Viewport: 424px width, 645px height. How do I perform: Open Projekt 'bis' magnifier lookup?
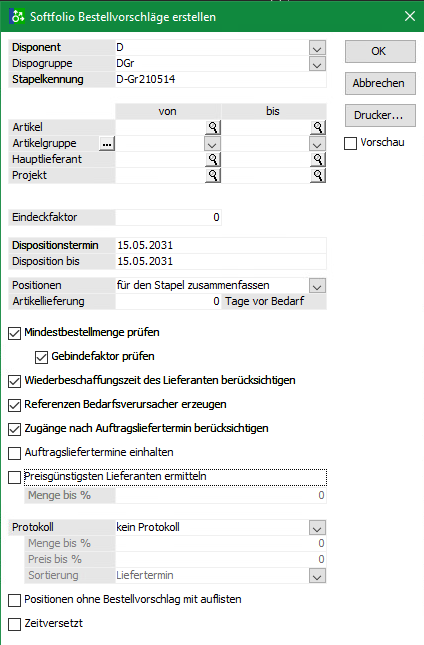(318, 175)
